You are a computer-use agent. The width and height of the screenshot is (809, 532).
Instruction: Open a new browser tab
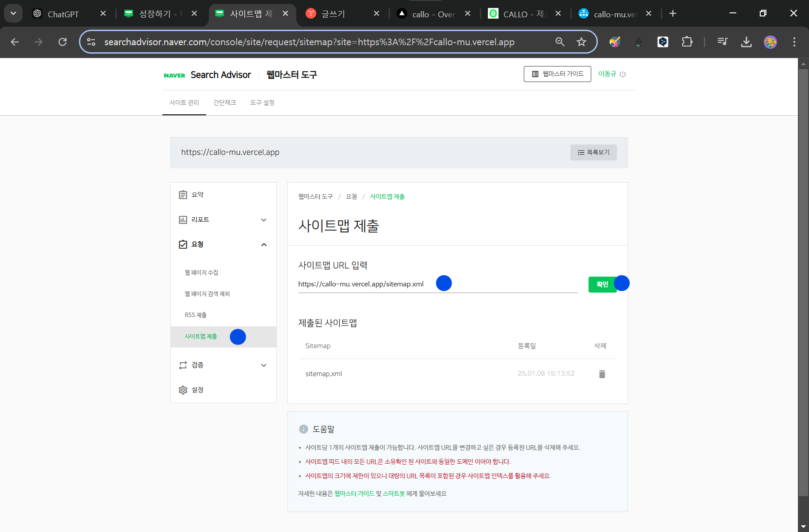673,13
